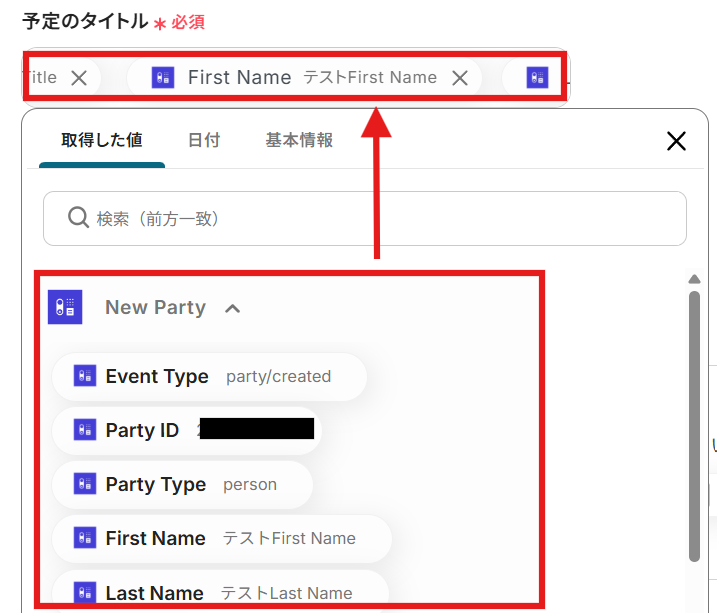Click the icon beside Event Type
The height and width of the screenshot is (613, 717).
[85, 377]
